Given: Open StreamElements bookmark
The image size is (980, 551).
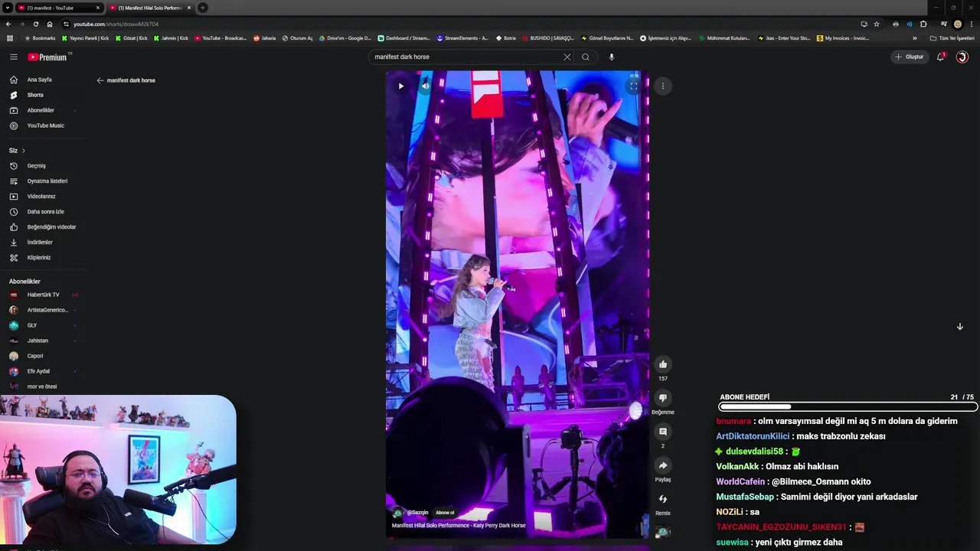Looking at the screenshot, I should (x=462, y=38).
